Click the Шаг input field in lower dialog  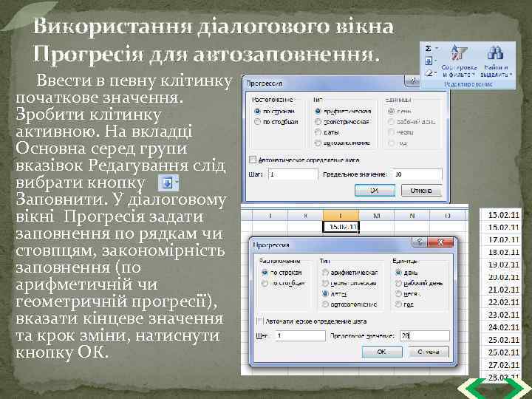300,335
